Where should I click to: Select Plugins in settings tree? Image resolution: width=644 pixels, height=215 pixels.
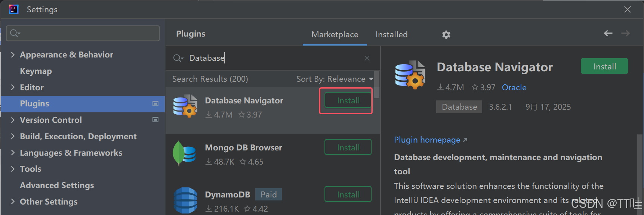coord(83,104)
